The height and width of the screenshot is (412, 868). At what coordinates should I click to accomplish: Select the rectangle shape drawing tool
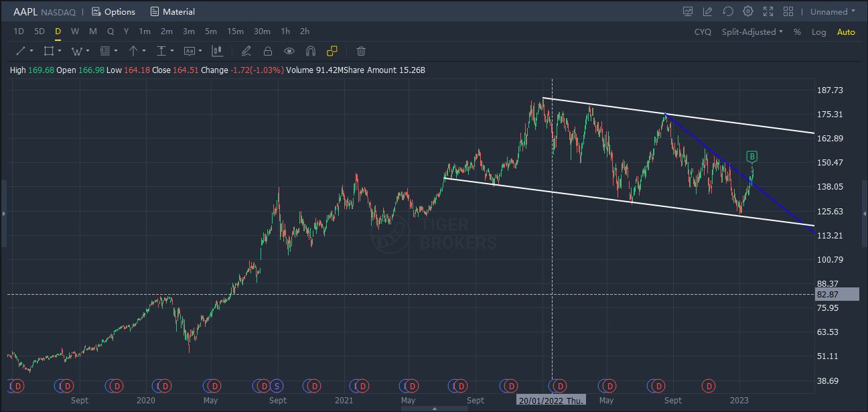click(x=49, y=51)
